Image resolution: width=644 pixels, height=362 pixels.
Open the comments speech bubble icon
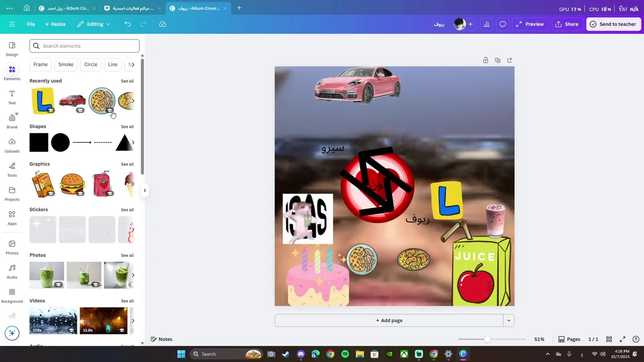[503, 24]
